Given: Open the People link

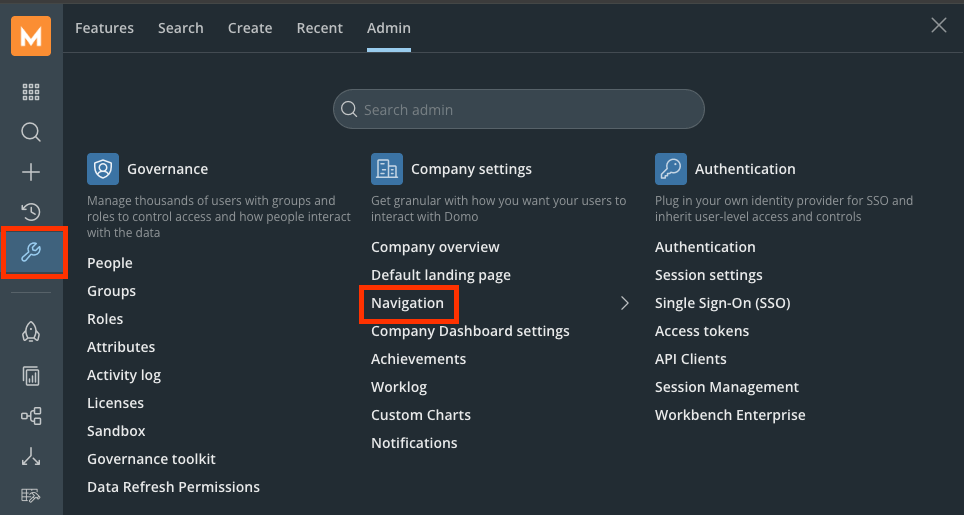Looking at the screenshot, I should 109,263.
